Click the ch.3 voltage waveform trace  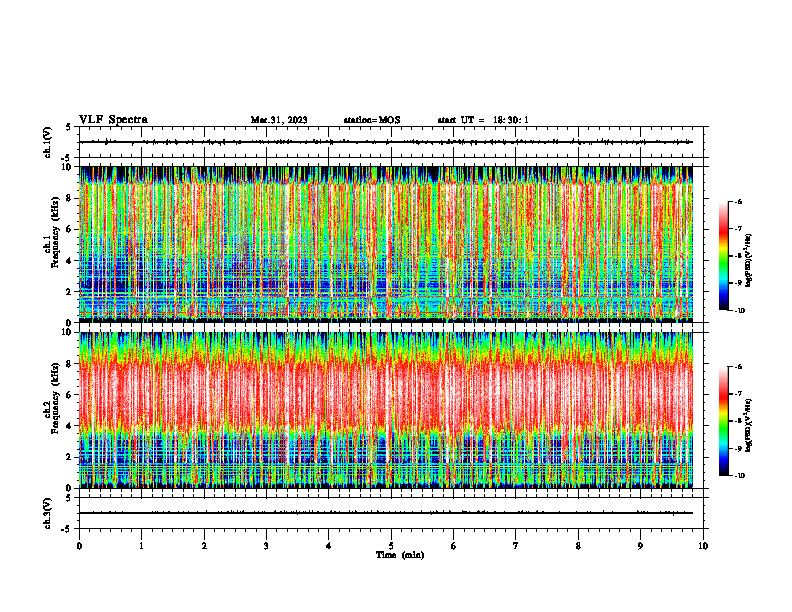coord(386,513)
